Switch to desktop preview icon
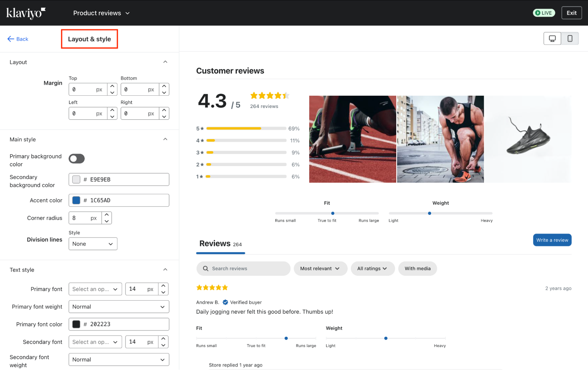This screenshot has height=370, width=588. 552,39
